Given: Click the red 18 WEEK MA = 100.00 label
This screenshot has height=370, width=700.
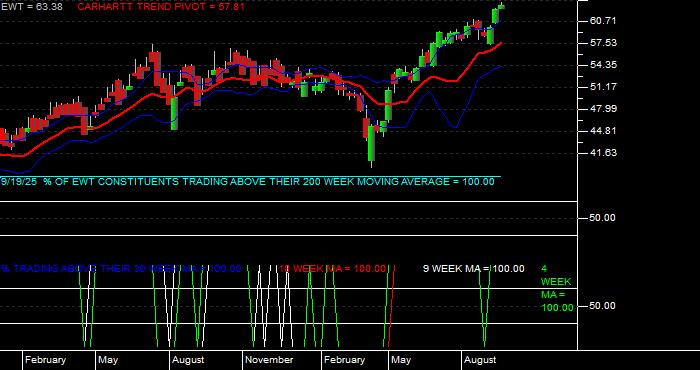Looking at the screenshot, I should 332,269.
